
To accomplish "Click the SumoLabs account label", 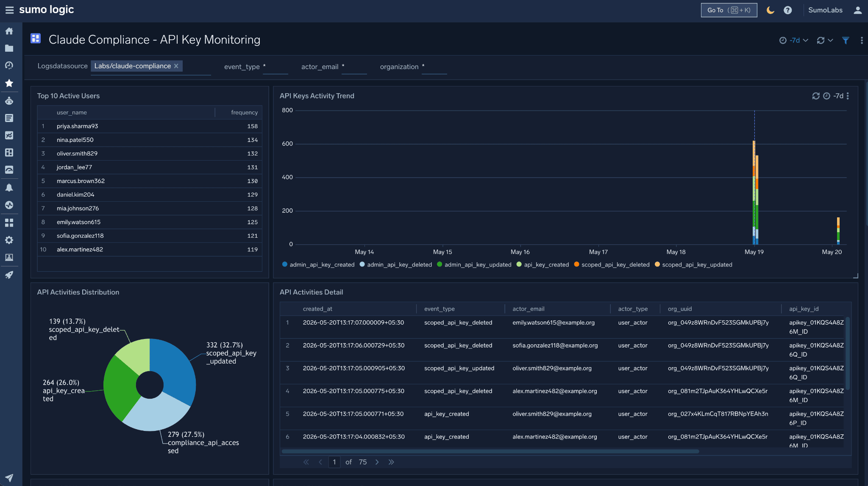I will click(825, 10).
